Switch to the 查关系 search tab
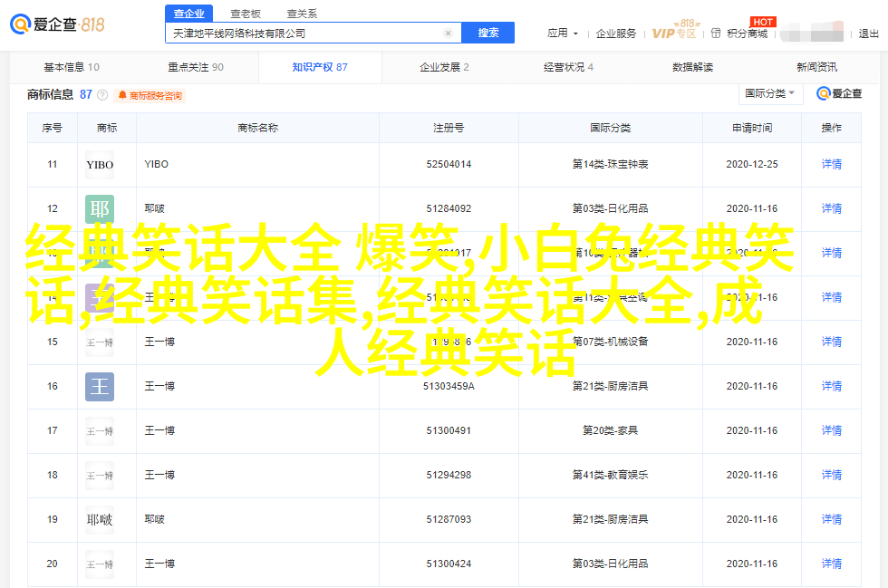 [302, 14]
